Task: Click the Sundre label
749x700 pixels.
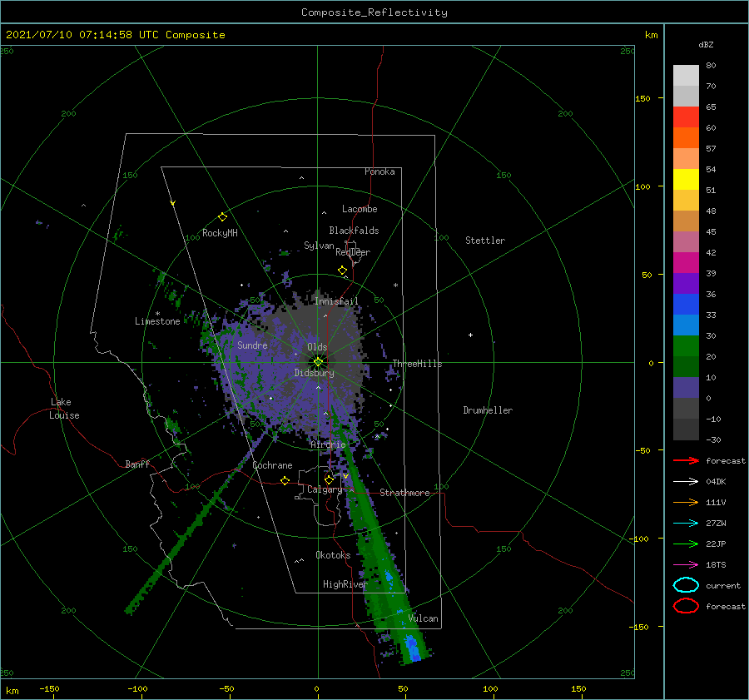Action: tap(252, 345)
